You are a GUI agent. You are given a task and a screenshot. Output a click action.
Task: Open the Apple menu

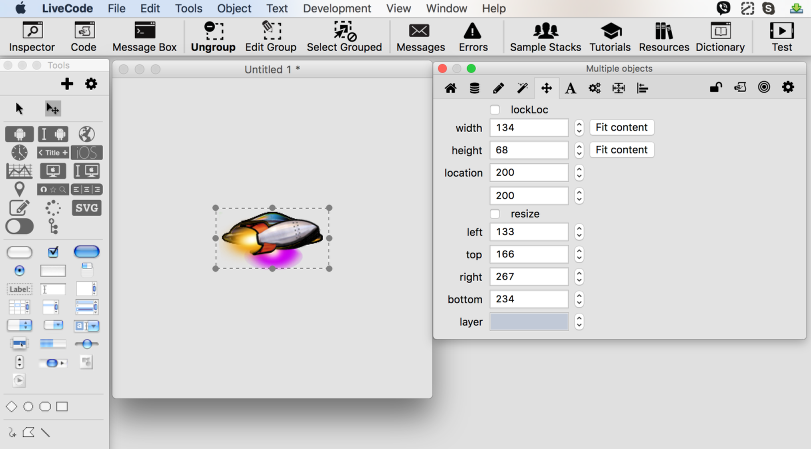click(20, 8)
